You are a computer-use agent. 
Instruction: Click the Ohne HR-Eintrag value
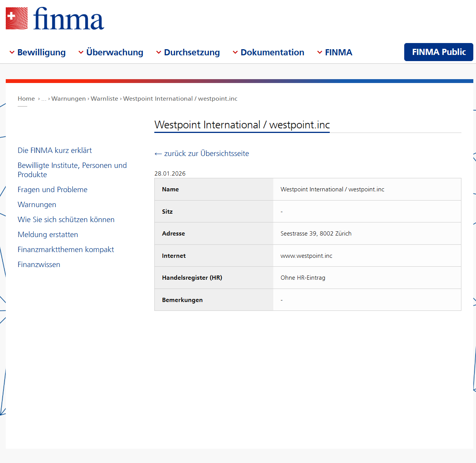click(x=303, y=278)
